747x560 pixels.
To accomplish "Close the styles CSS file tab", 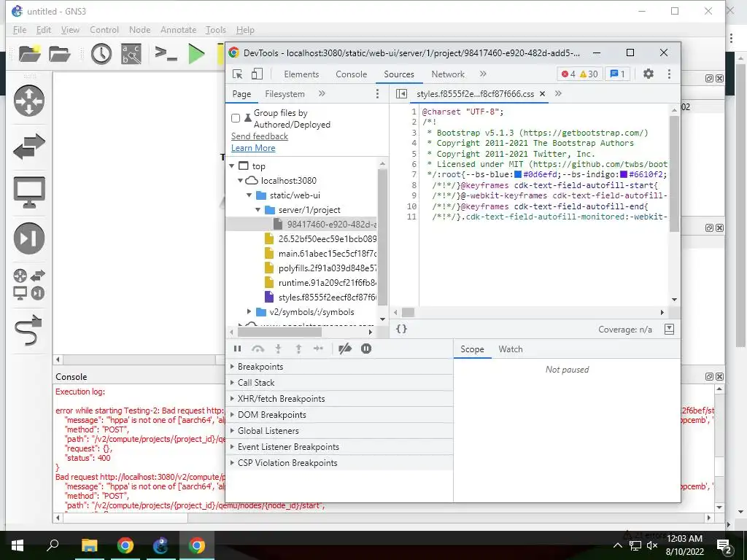I will coord(542,94).
